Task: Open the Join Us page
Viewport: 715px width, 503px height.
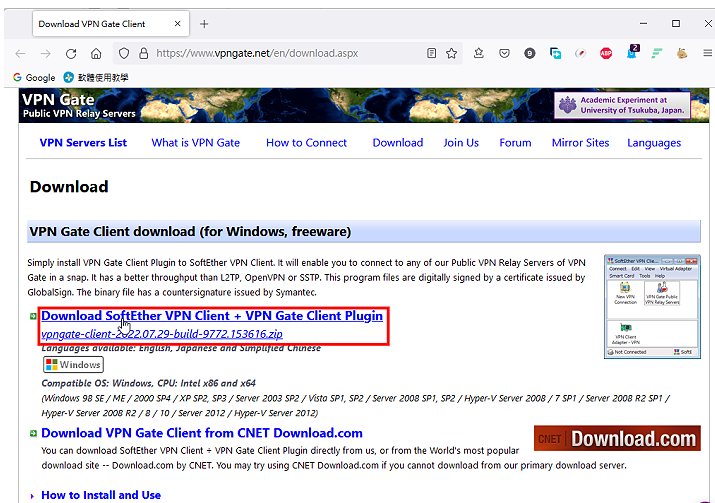Action: [461, 143]
